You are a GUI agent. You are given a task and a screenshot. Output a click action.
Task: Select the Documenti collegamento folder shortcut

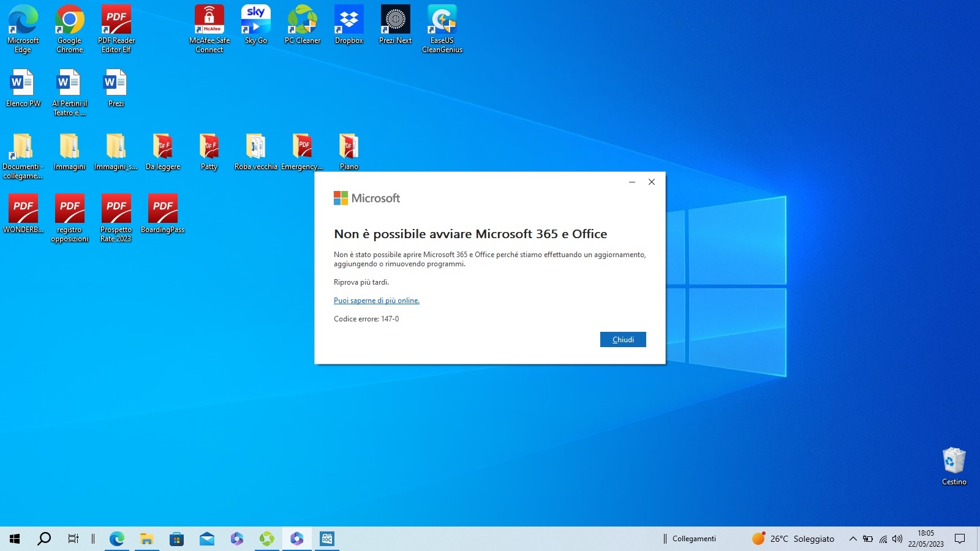click(23, 156)
